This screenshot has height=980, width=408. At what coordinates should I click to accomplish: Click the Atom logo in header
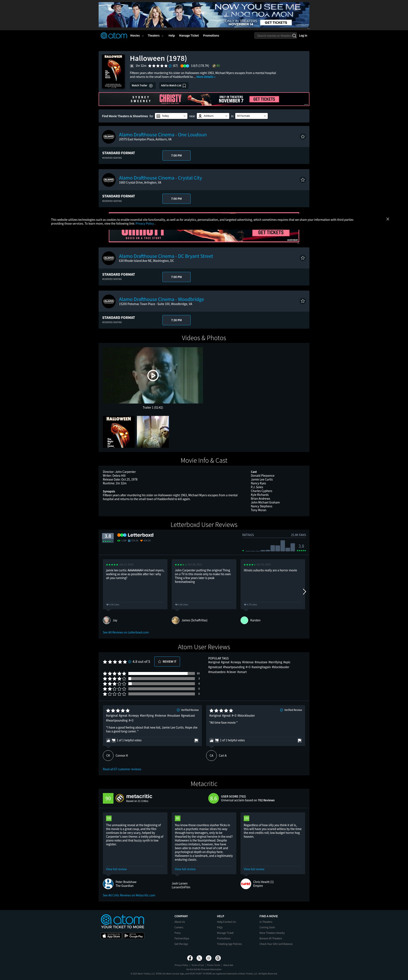point(114,36)
